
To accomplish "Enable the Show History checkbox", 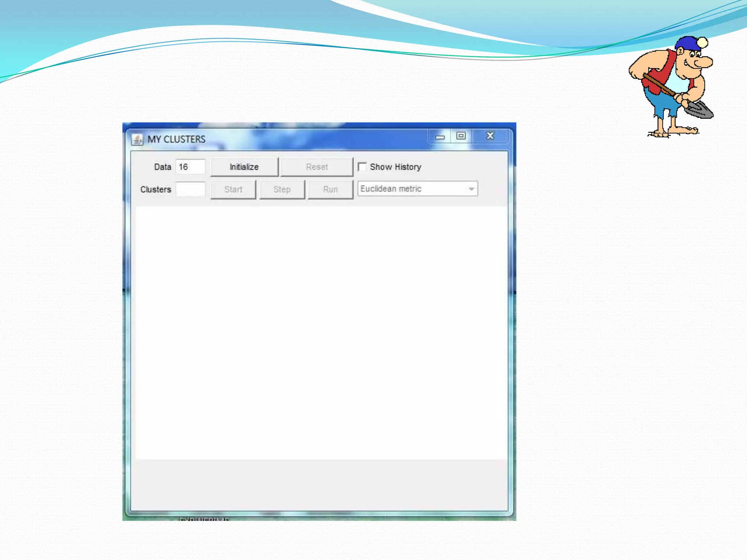I will point(362,167).
